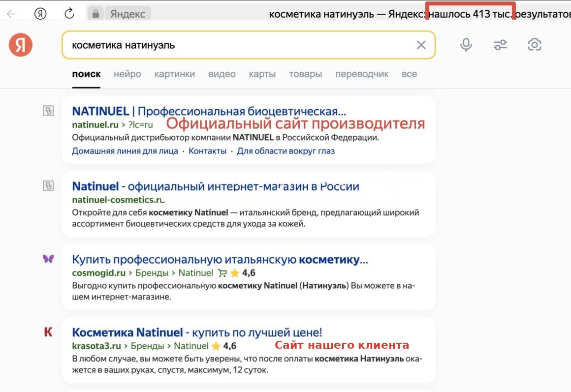The height and width of the screenshot is (392, 571).
Task: Click the favicon beside natinuel-cosmetics.ru result
Action: [x=48, y=185]
